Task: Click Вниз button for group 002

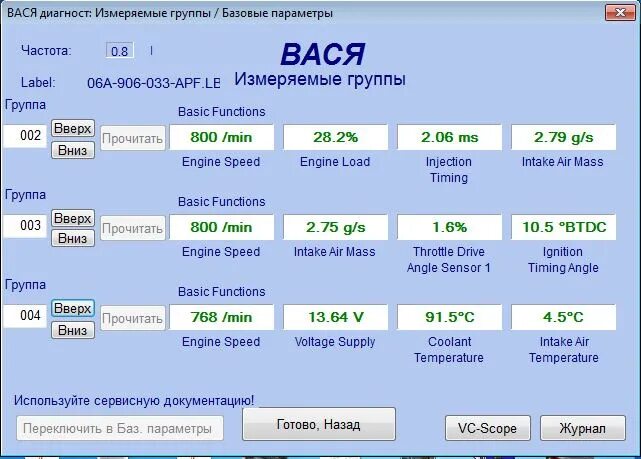Action: pyautogui.click(x=73, y=150)
